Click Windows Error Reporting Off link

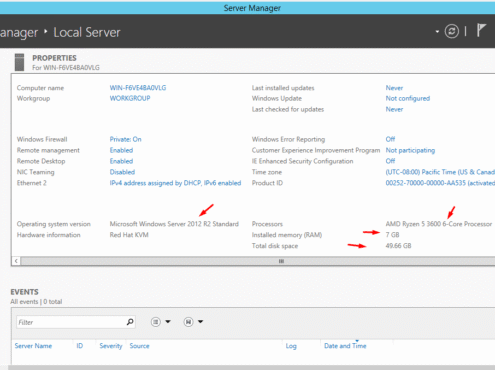point(390,139)
